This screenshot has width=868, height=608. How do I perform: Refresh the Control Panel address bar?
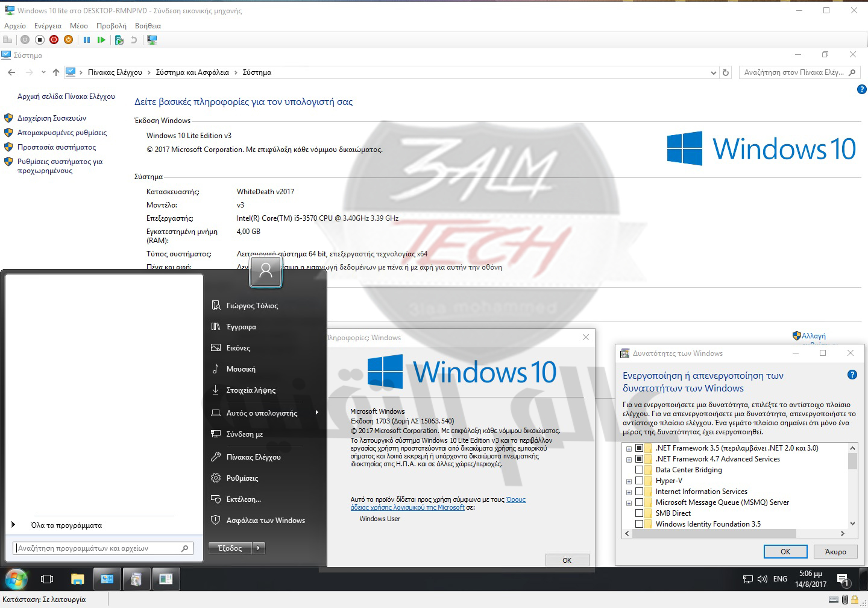726,72
